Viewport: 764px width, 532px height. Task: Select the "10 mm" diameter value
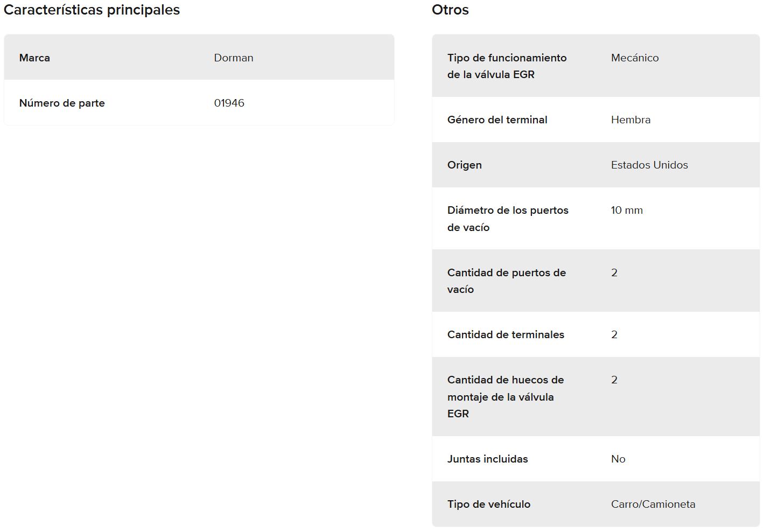coord(627,210)
